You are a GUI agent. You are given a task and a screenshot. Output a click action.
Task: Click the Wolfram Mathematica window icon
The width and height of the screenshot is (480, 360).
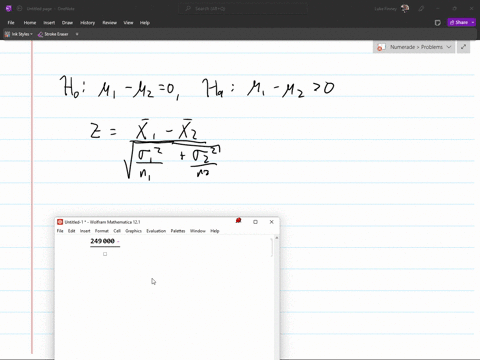60,222
